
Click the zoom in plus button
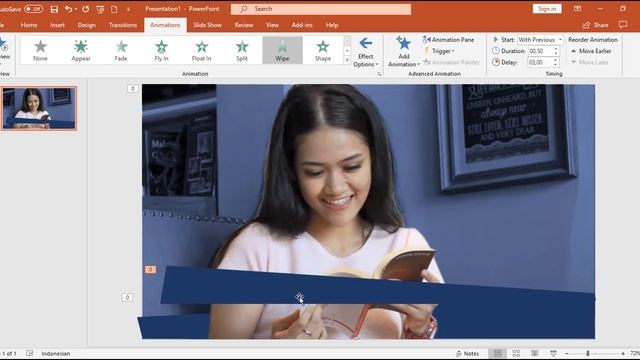coord(623,353)
